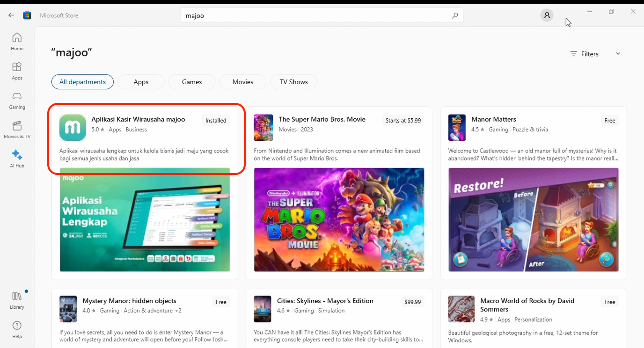Open Help in the sidebar
Image resolution: width=644 pixels, height=348 pixels.
(x=17, y=330)
